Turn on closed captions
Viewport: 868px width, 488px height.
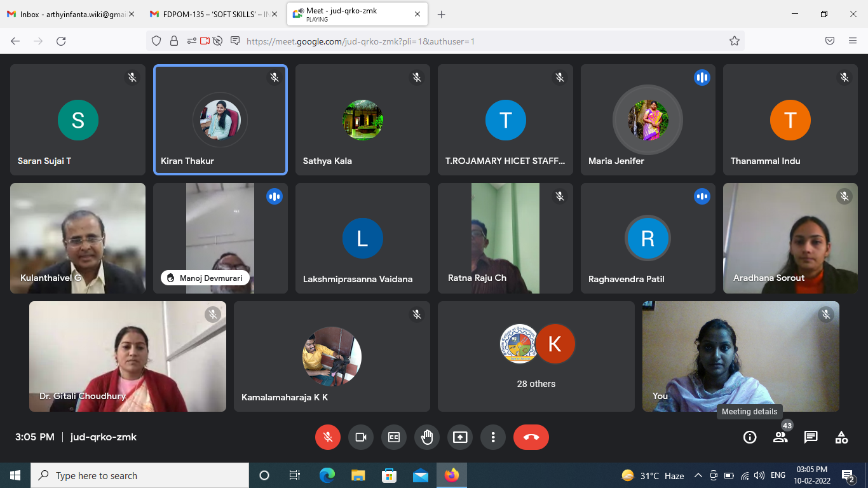tap(394, 437)
